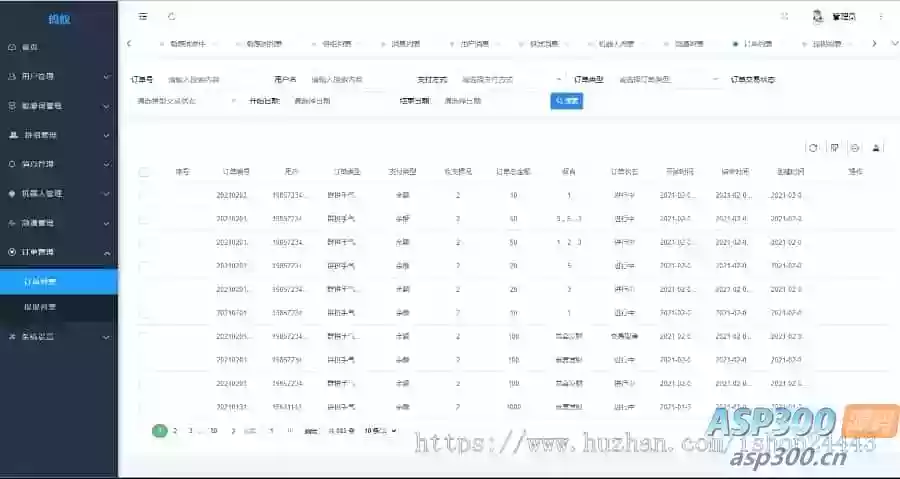Expand the sidebar item with the people icon

59,135
